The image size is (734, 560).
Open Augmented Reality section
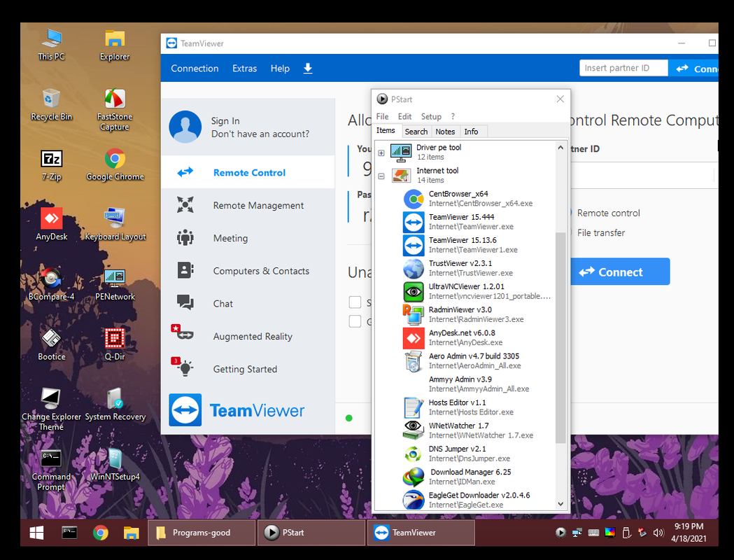tap(248, 336)
